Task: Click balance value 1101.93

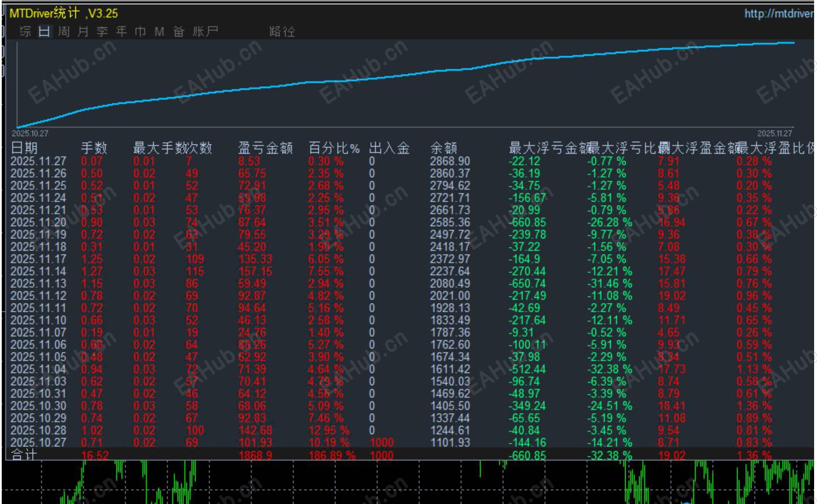Action: pos(450,443)
